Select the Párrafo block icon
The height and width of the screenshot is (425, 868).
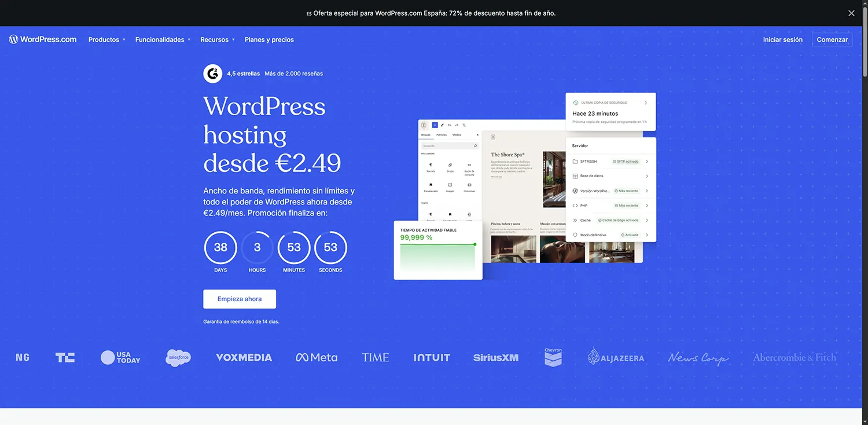point(431,164)
